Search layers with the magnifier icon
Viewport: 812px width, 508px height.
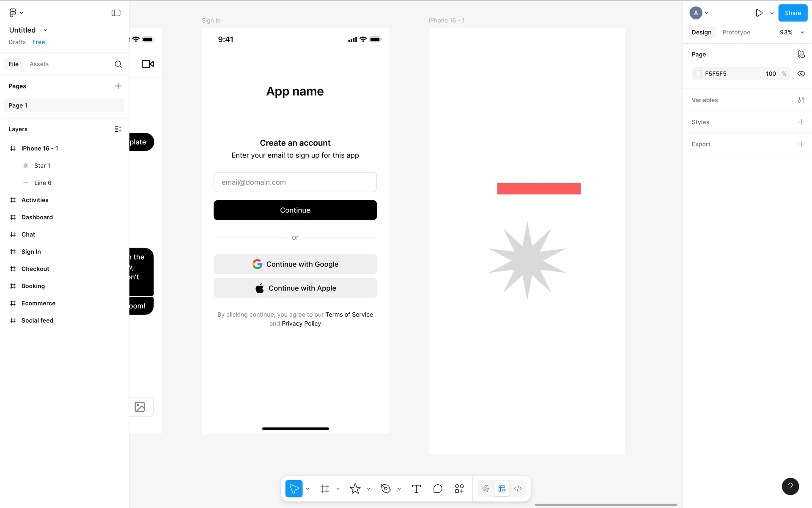pos(118,64)
